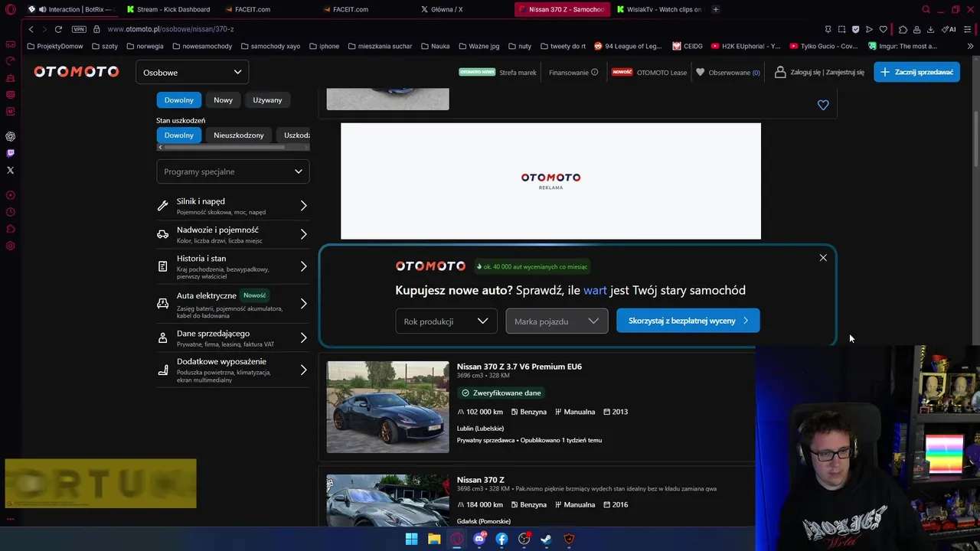
Task: Open Windows Start menu
Action: (x=411, y=539)
